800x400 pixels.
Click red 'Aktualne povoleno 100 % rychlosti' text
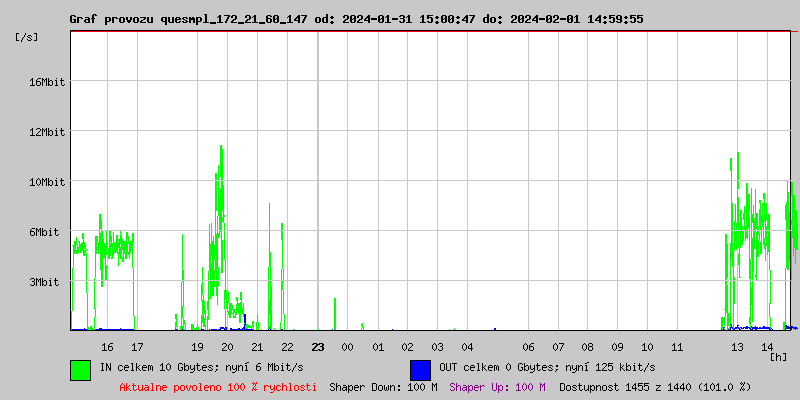point(218,387)
